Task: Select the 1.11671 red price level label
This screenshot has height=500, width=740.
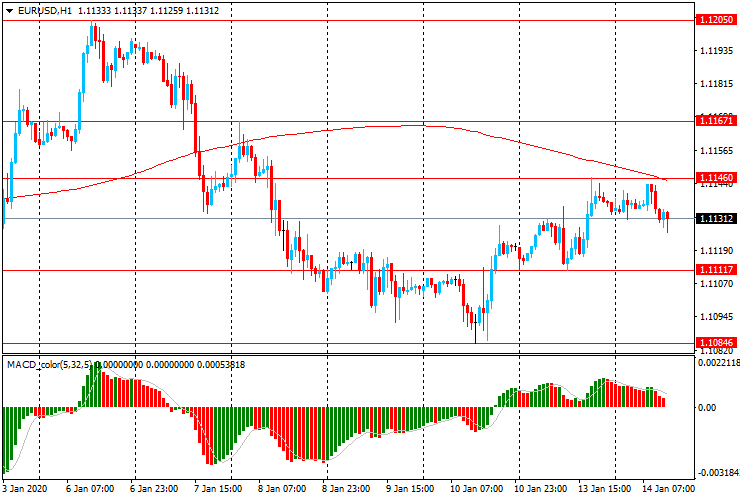Action: (x=716, y=121)
